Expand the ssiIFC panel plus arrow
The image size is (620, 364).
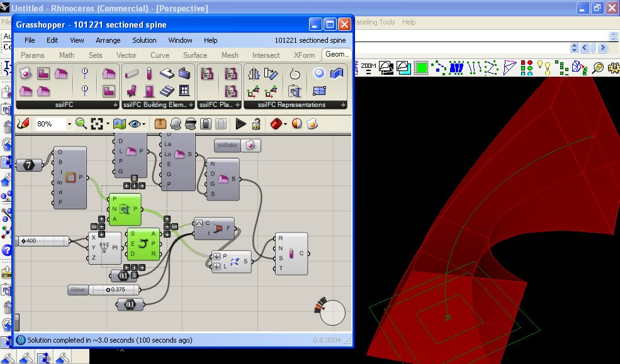click(x=115, y=105)
